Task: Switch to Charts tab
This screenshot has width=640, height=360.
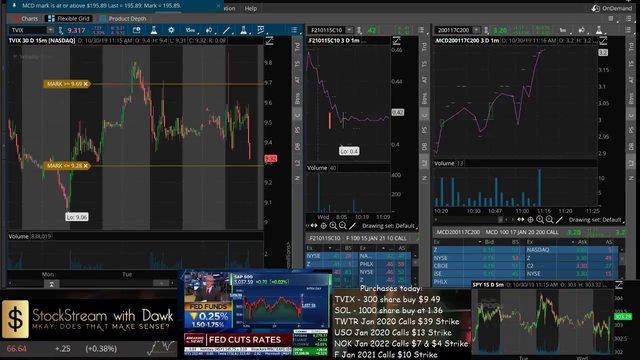Action: [x=25, y=18]
